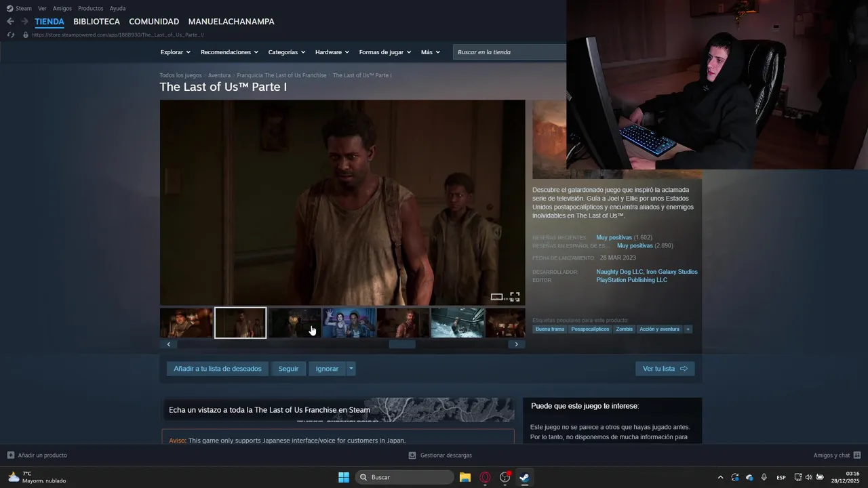Viewport: 868px width, 488px height.
Task: Switch to the BIBLIOTECA tab
Action: (96, 22)
